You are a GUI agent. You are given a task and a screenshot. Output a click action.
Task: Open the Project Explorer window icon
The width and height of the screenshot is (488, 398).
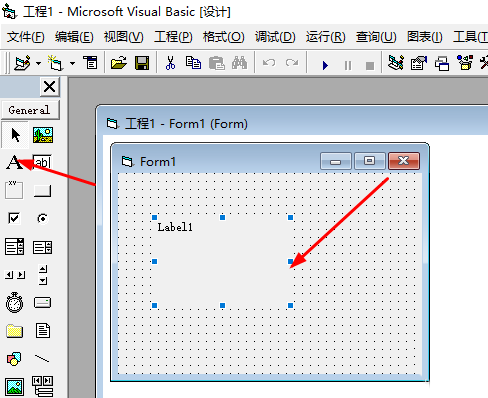point(396,63)
